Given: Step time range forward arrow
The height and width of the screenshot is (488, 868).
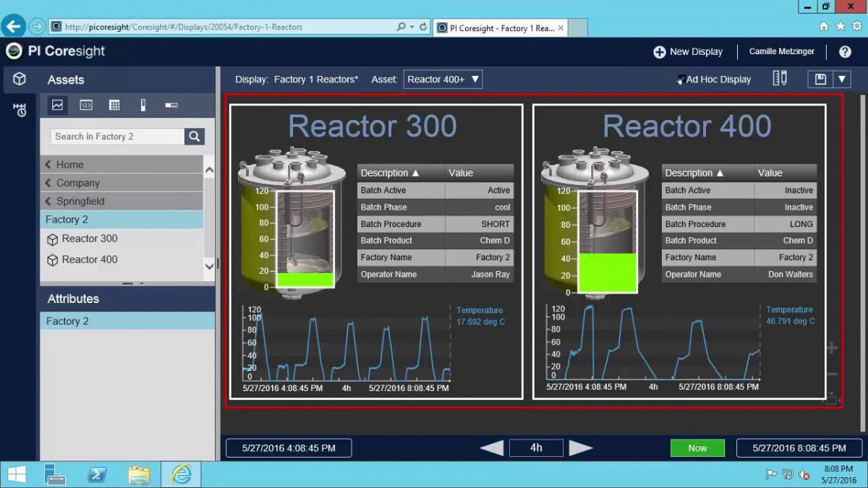Looking at the screenshot, I should [581, 448].
